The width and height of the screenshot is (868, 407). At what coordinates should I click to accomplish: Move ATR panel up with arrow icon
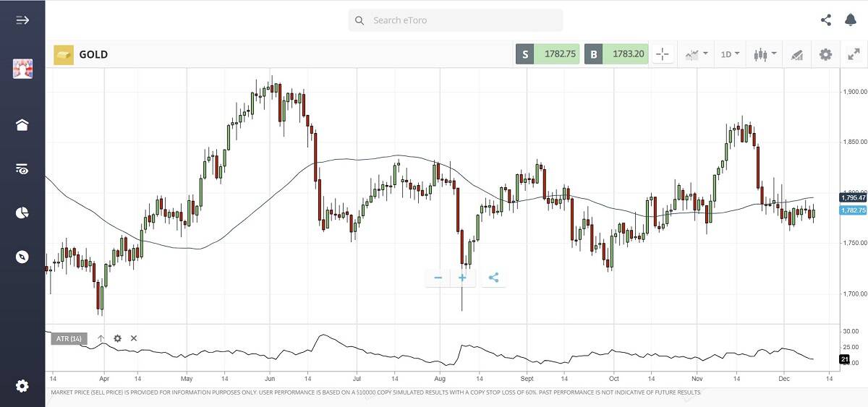[x=101, y=338]
